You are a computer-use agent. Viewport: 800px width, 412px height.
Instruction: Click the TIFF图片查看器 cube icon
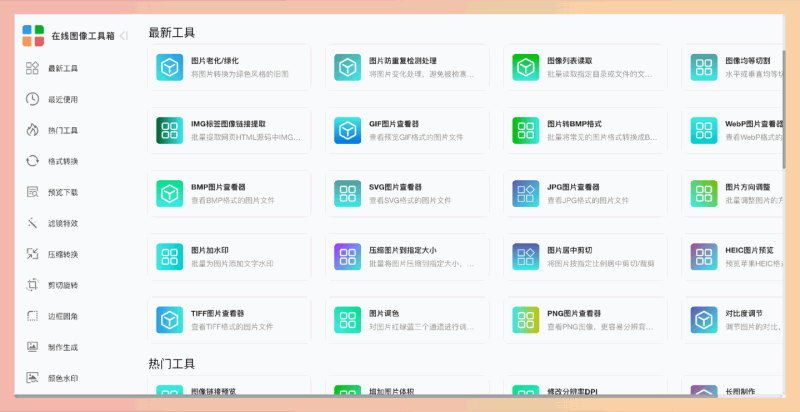tap(169, 320)
